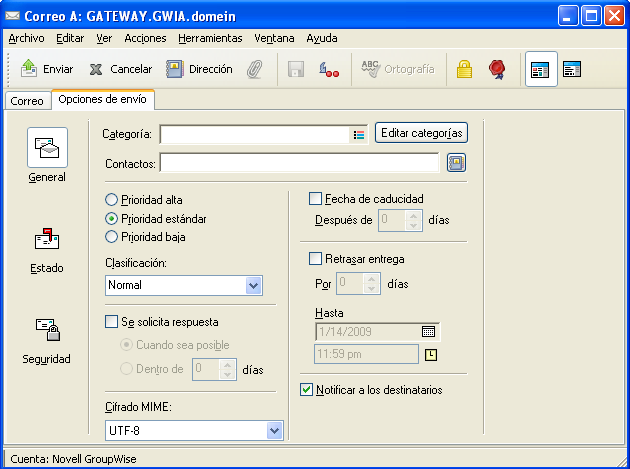Open Estado status tracking panel icon
The width and height of the screenshot is (630, 469).
tap(47, 239)
